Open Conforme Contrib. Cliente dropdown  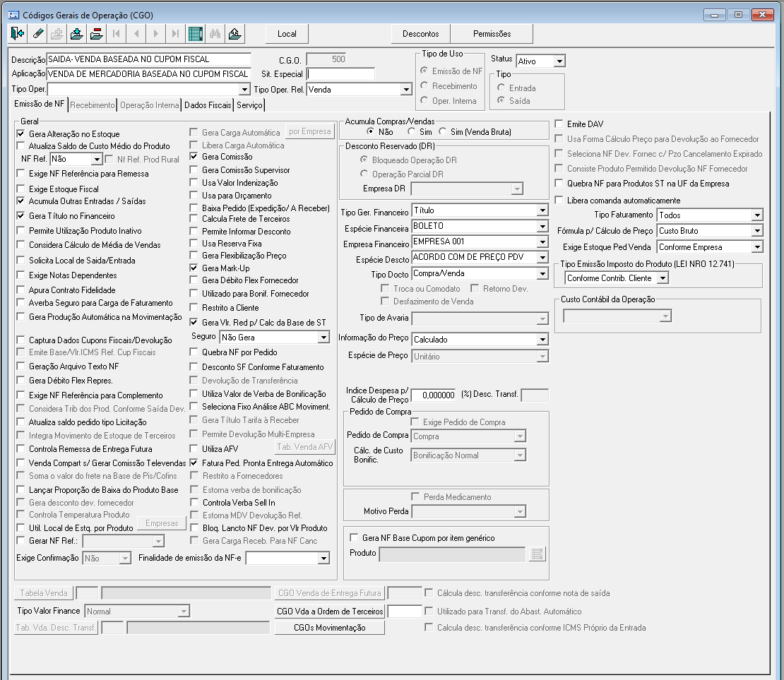click(x=663, y=278)
